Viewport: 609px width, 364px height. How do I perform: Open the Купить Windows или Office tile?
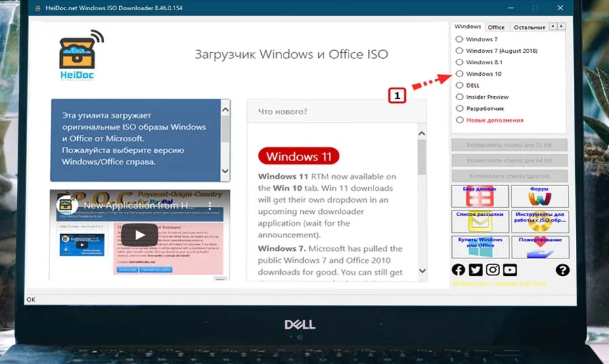(x=480, y=247)
